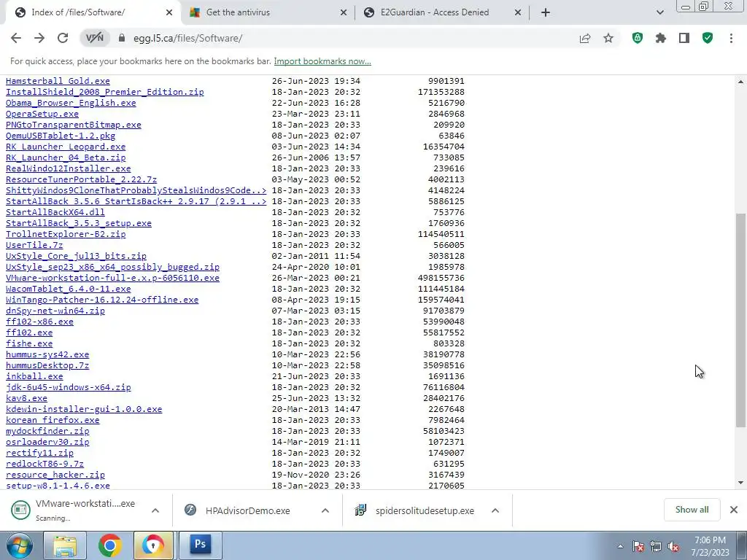Download VMware-workstation-full-e.x.p-6056110.exe link
747x560 pixels.
(x=112, y=278)
